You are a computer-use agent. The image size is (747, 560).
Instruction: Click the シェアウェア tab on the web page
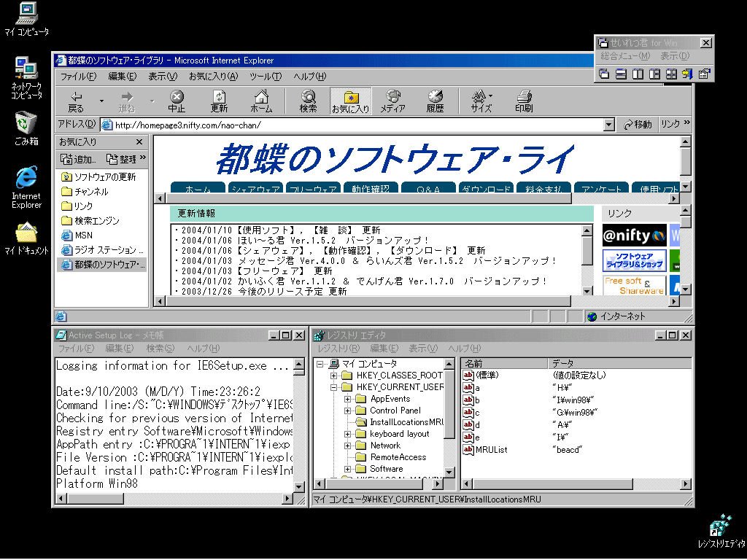[255, 188]
